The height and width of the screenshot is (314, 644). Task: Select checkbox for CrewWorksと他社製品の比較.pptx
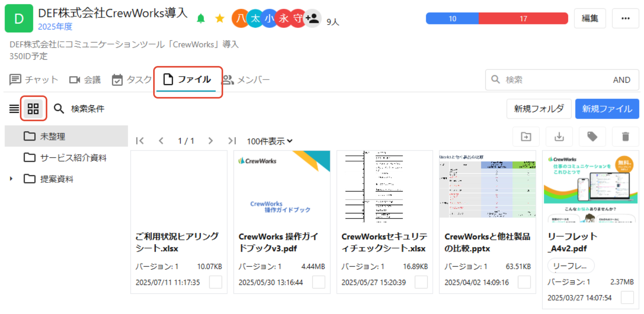coord(524,282)
